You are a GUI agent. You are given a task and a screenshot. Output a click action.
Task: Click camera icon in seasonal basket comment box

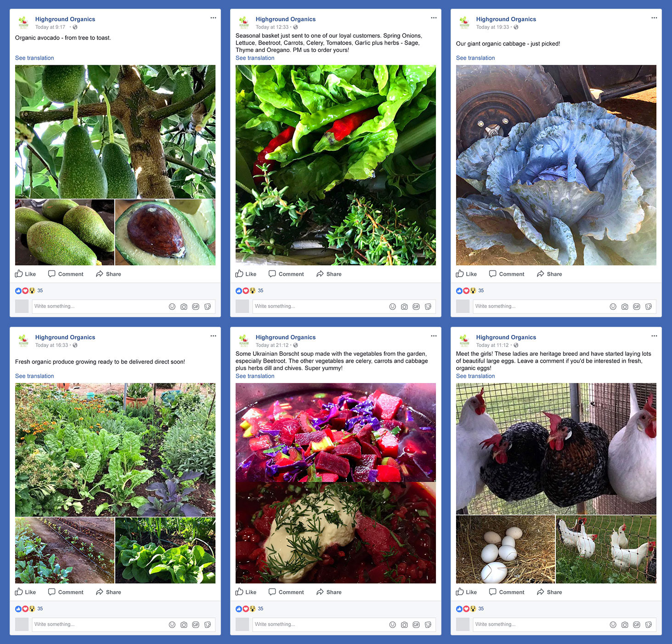tap(404, 307)
